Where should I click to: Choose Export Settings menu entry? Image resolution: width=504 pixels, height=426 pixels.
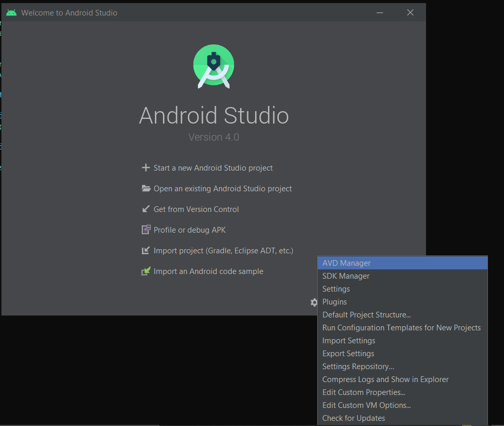[403, 354]
